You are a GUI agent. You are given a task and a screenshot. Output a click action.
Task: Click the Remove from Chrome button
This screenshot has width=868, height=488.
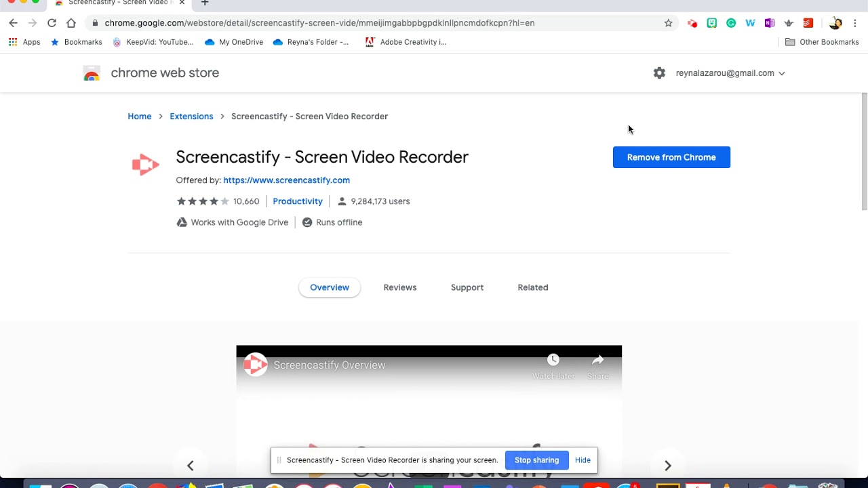coord(671,157)
